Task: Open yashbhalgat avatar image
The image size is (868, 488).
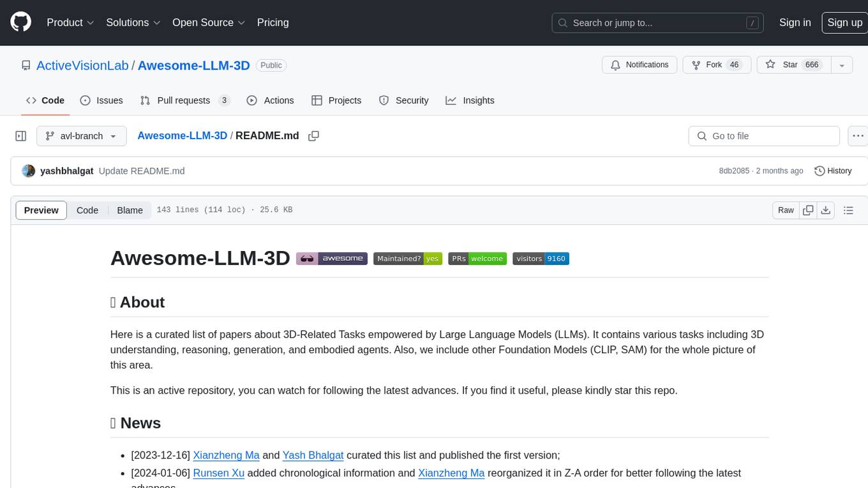Action: point(28,171)
